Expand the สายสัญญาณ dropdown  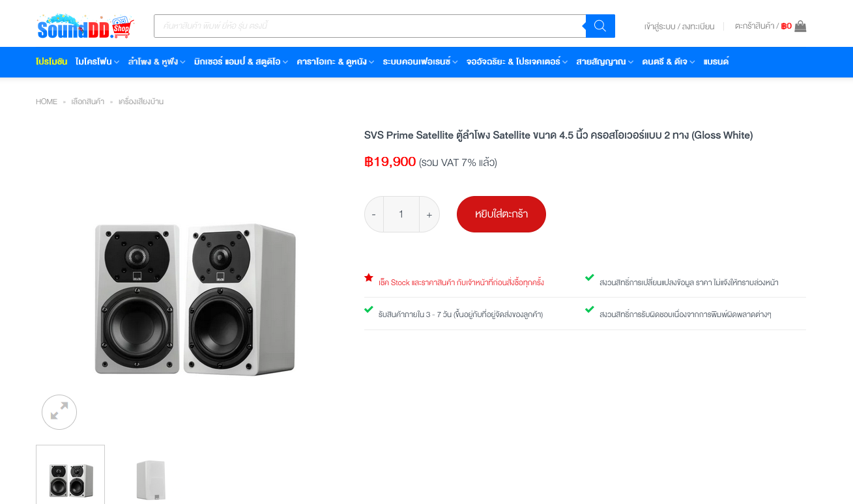605,62
